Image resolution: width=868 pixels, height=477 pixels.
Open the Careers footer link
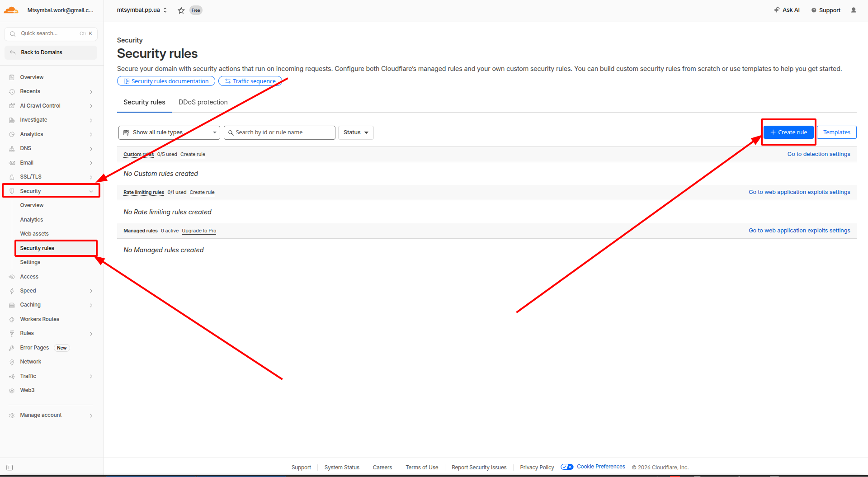point(382,468)
